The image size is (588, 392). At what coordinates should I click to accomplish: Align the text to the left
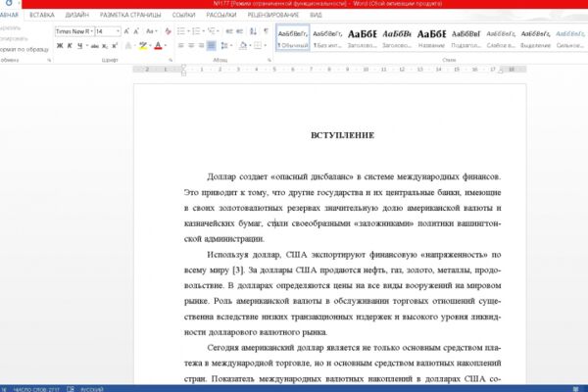180,45
